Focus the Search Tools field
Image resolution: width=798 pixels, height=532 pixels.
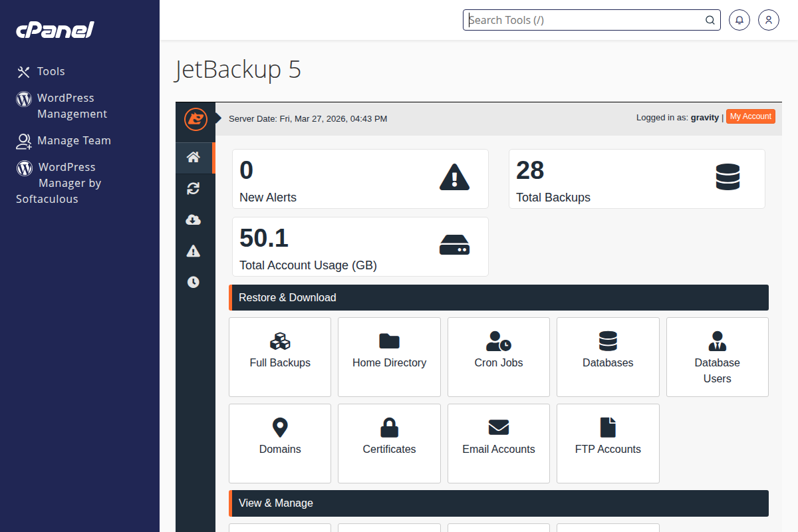pyautogui.click(x=592, y=20)
